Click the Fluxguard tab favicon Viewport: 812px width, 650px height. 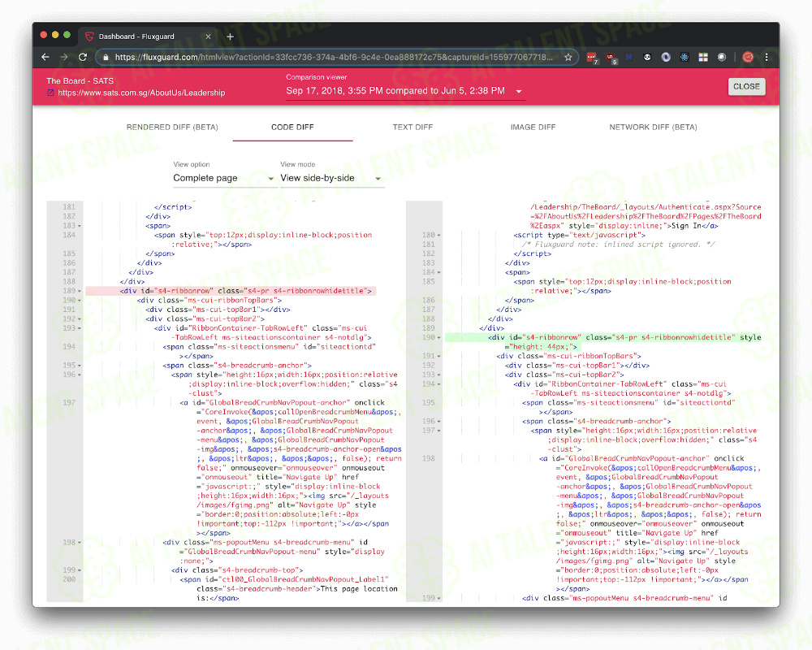click(x=89, y=37)
